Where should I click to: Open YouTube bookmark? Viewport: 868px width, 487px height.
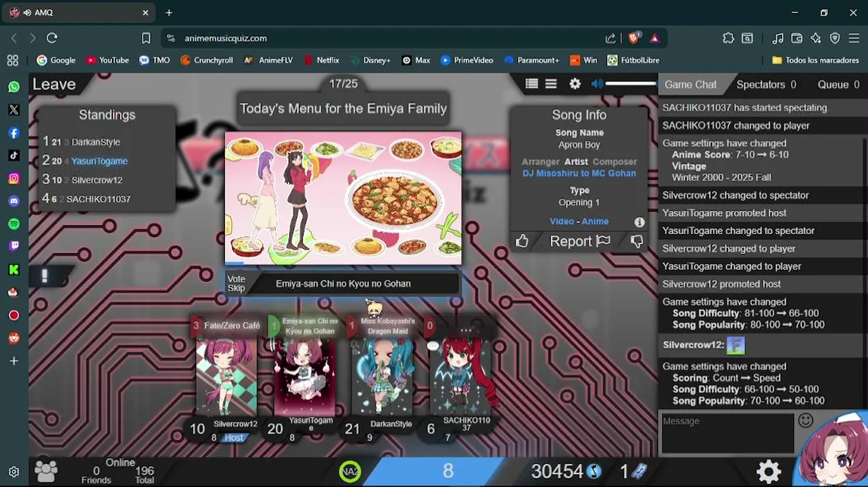[107, 60]
